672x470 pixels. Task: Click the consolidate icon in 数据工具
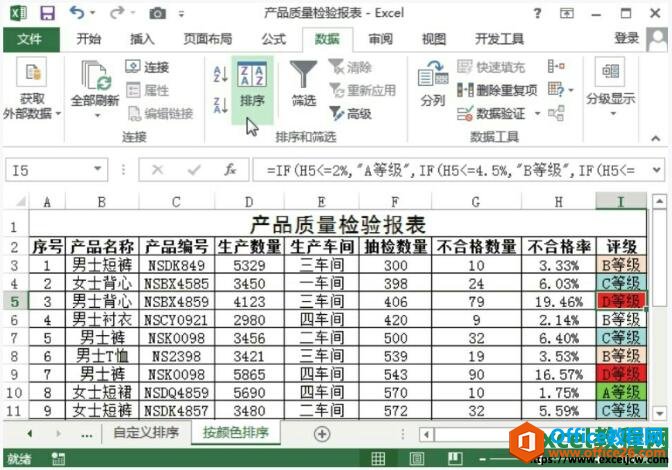point(556,66)
